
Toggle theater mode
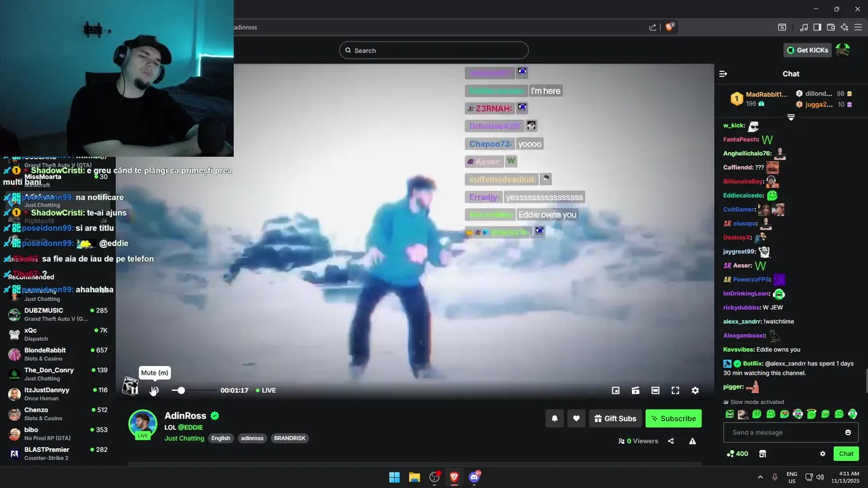click(x=655, y=390)
